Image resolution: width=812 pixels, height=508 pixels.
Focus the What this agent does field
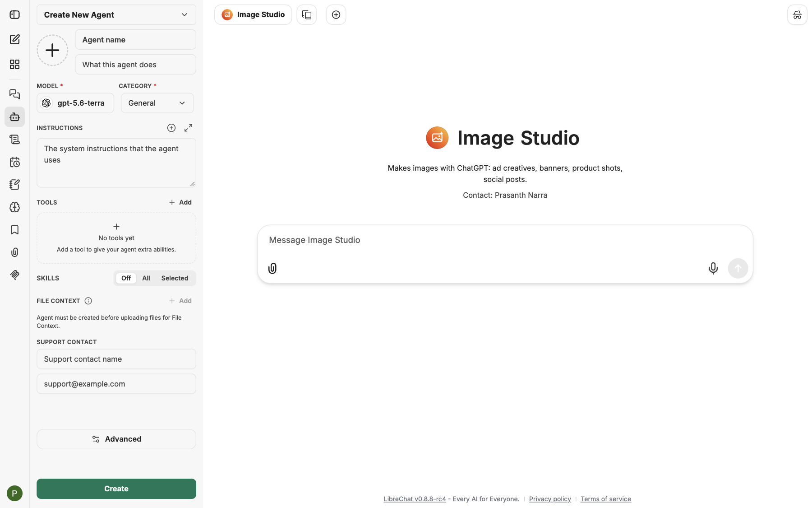(135, 65)
